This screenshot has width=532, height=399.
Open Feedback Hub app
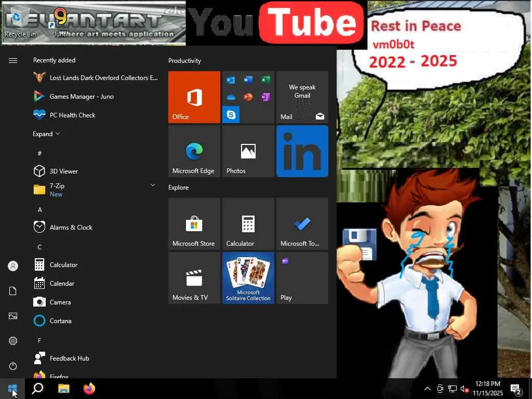point(96,358)
